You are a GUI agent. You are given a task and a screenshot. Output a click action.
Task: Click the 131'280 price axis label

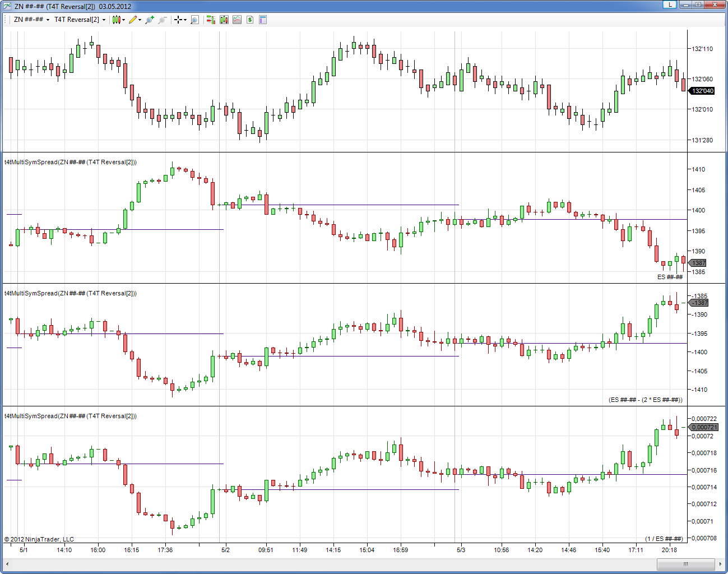tap(702, 140)
